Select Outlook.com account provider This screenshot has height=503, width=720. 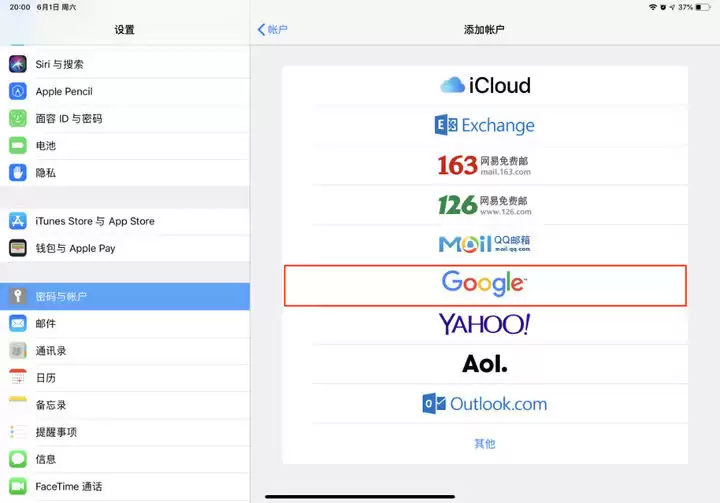(485, 404)
